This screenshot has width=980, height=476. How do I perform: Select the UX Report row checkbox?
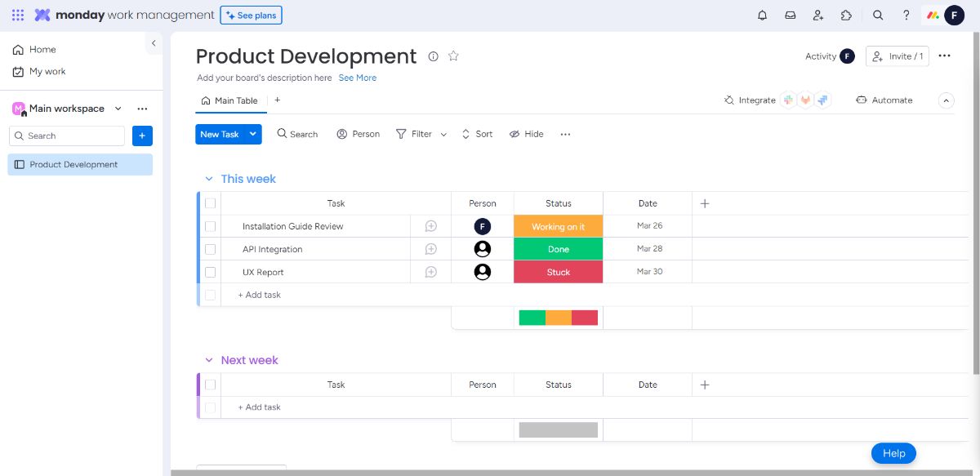click(210, 272)
